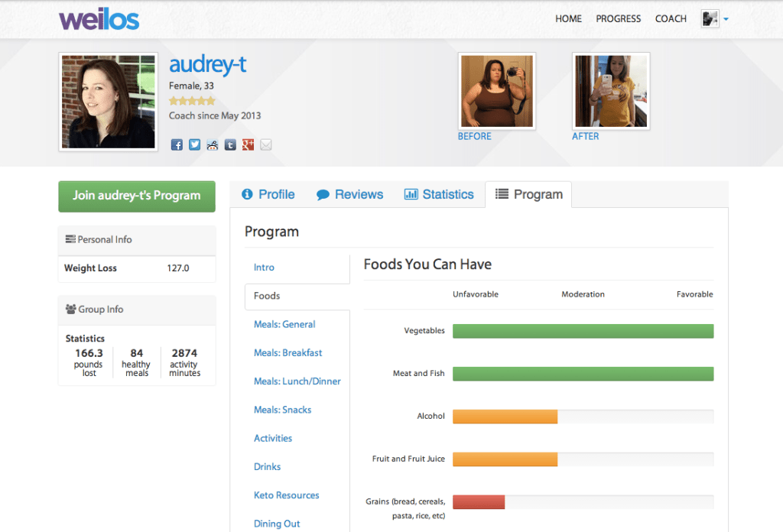
Task: Click the user avatar in top navigation
Action: (x=710, y=19)
